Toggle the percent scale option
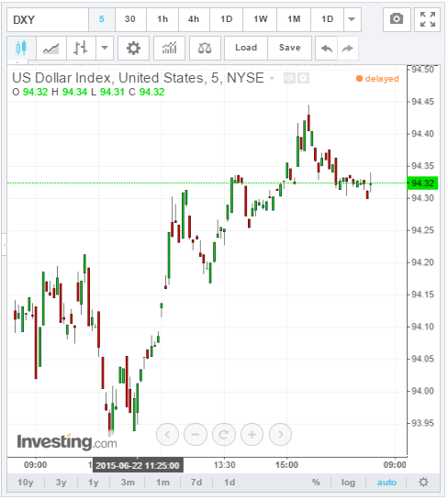The width and height of the screenshot is (448, 500). [x=316, y=483]
